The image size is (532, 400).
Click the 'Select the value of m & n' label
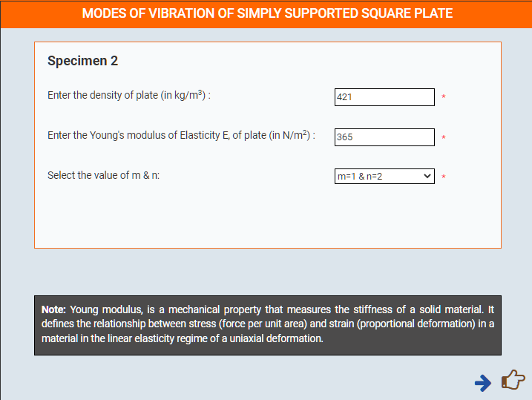103,175
